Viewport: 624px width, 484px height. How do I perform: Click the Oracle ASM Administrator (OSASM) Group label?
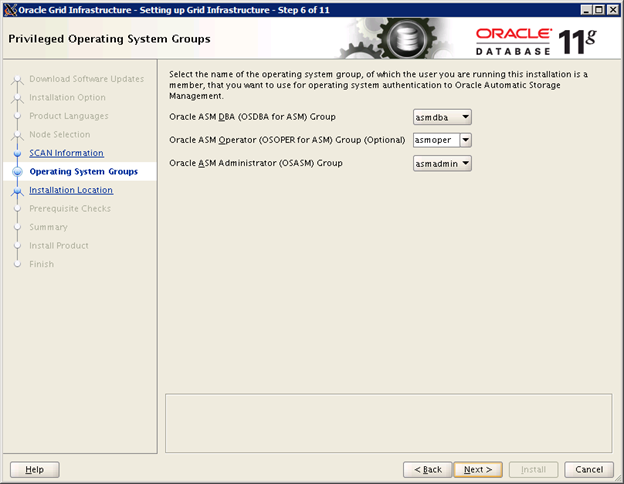[x=255, y=163]
